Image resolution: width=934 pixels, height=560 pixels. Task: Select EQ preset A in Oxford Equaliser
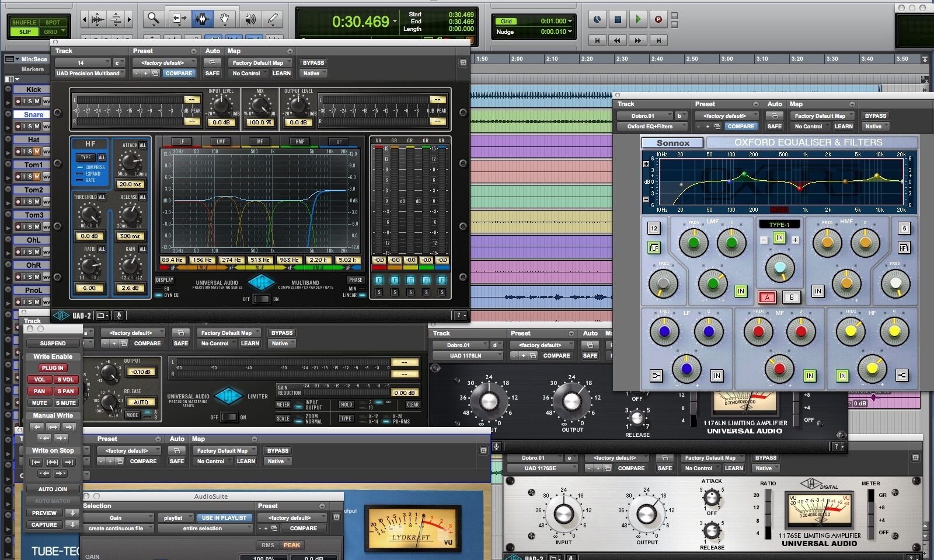tap(767, 297)
